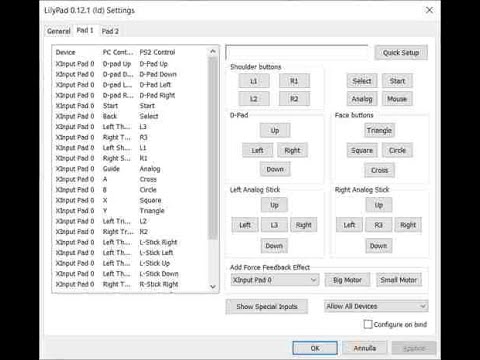The image size is (480, 360).
Task: Open the XInput Pad 0 force feedback dropdown
Action: point(275,280)
